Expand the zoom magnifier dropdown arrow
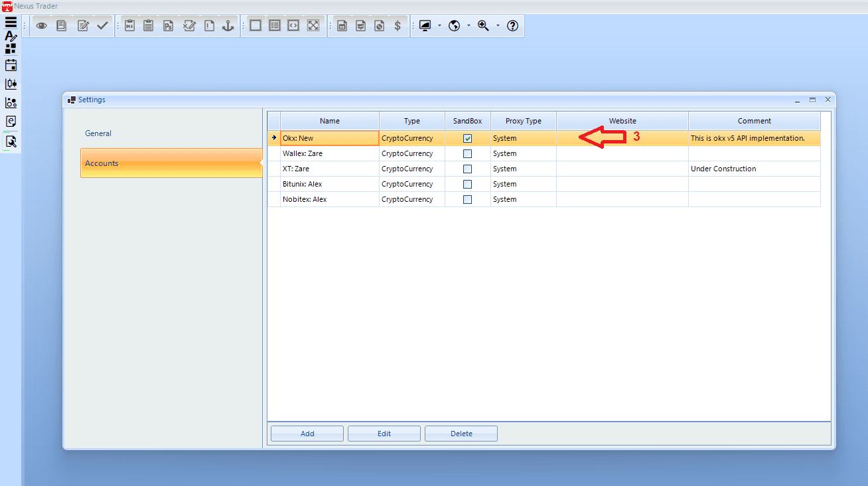The image size is (868, 486). 498,26
